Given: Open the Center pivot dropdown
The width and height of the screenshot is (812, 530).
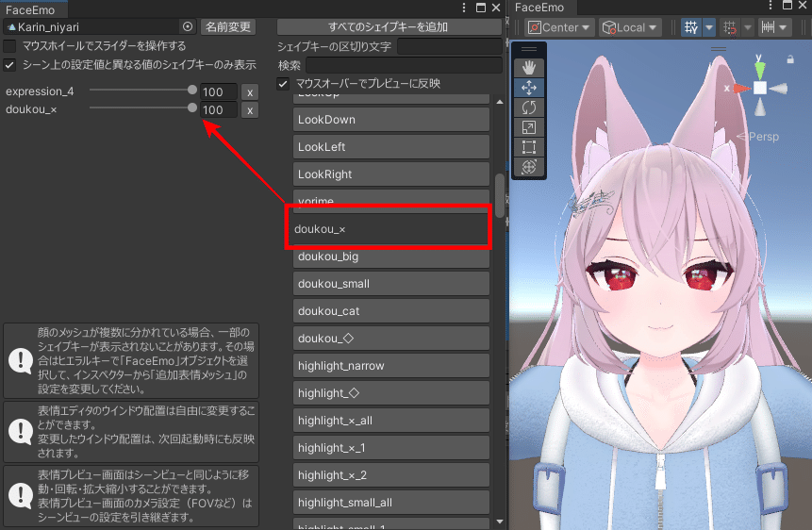Looking at the screenshot, I should point(558,27).
